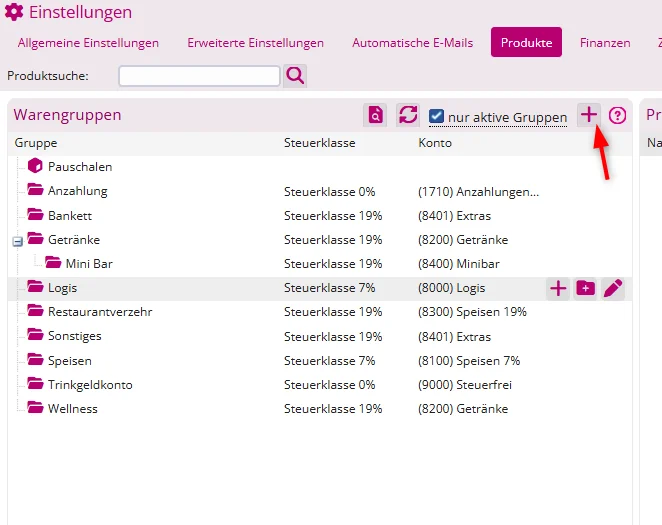This screenshot has height=525, width=662.
Task: Add a product via the Logis row plus icon
Action: pos(558,289)
